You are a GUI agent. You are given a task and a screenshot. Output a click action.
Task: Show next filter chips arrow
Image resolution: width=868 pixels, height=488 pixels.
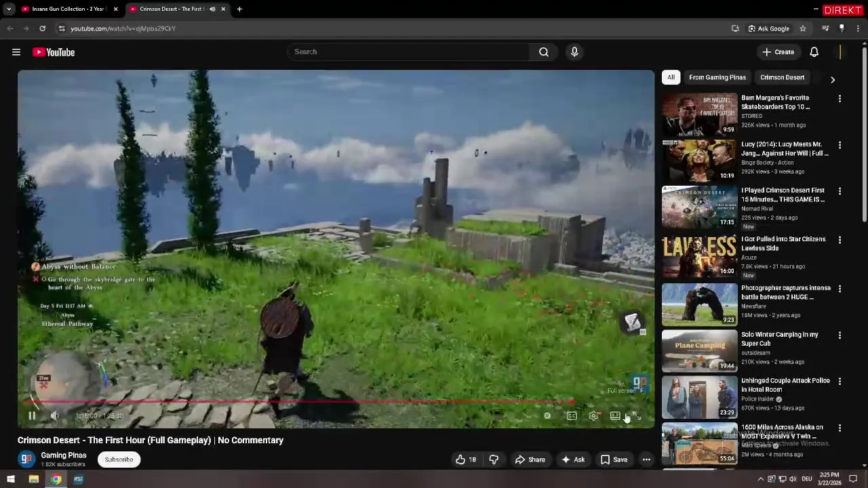832,79
